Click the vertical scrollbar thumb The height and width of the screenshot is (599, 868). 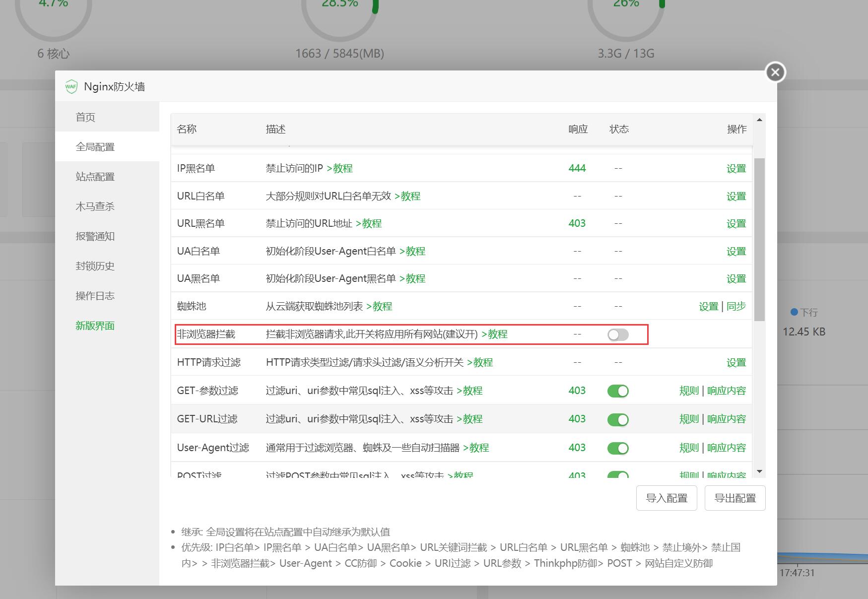(x=759, y=240)
